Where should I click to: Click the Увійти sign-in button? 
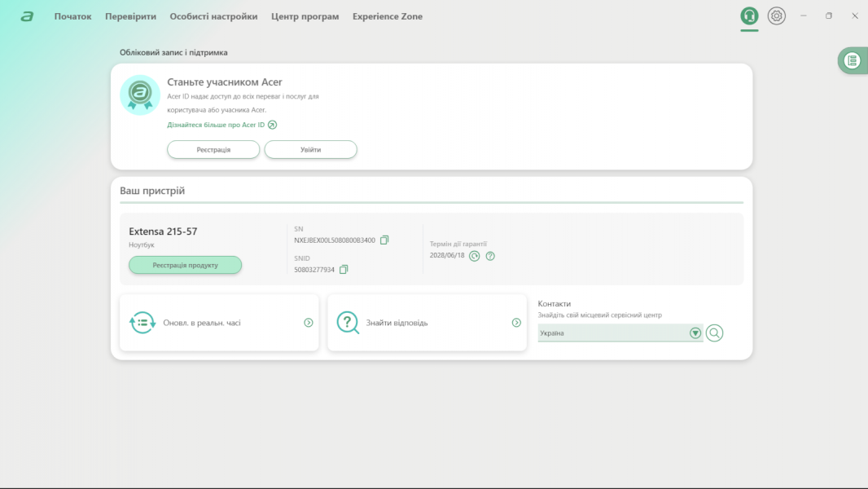click(x=310, y=150)
